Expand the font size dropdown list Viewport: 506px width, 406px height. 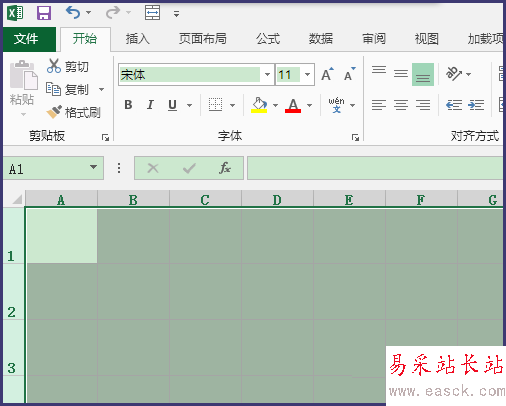(307, 75)
